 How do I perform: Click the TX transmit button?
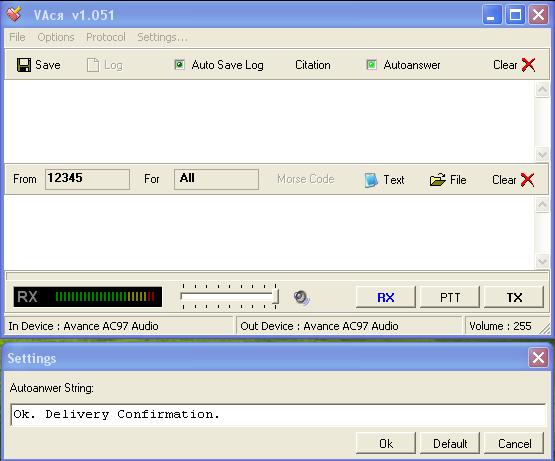(x=514, y=297)
